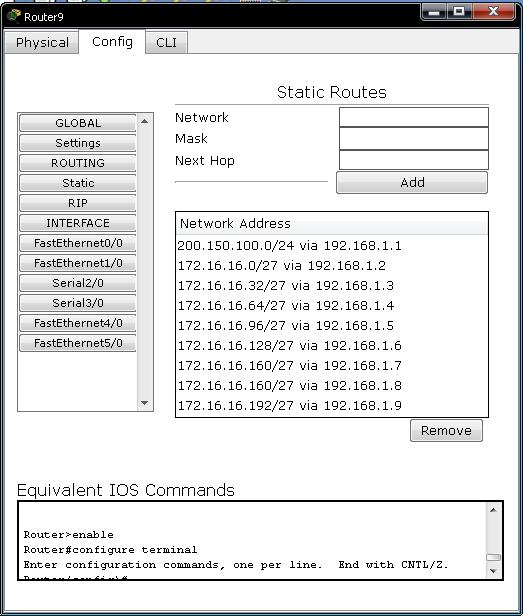Image resolution: width=523 pixels, height=616 pixels.
Task: Click the INTERFACE section button
Action: pyautogui.click(x=78, y=223)
